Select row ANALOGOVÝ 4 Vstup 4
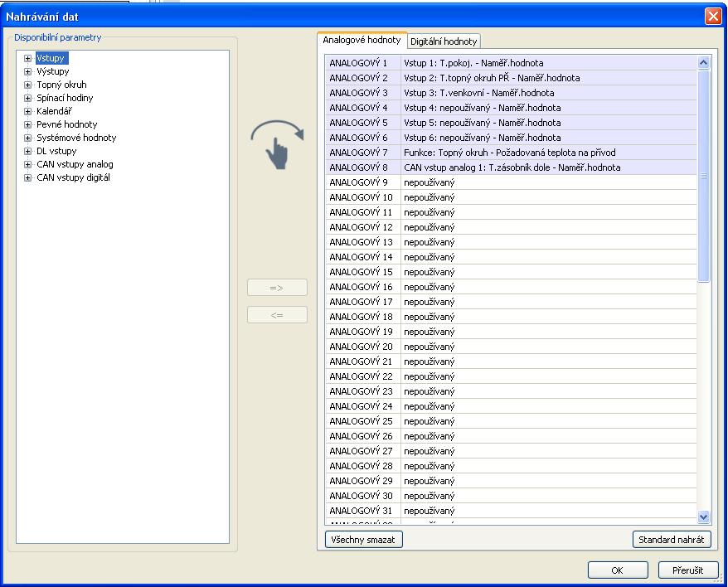The height and width of the screenshot is (587, 728). [512, 107]
